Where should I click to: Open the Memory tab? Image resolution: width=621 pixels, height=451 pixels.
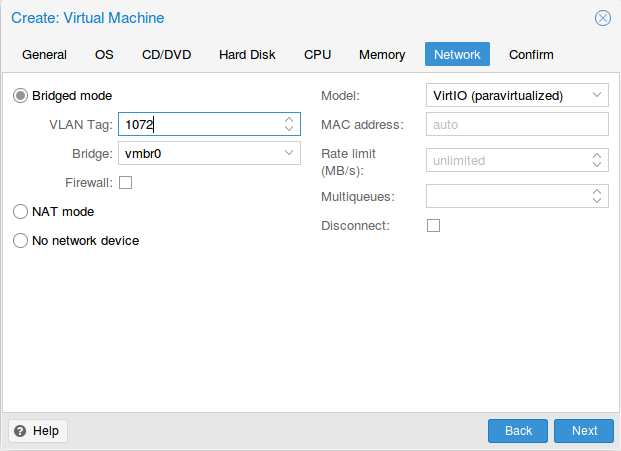pos(382,55)
